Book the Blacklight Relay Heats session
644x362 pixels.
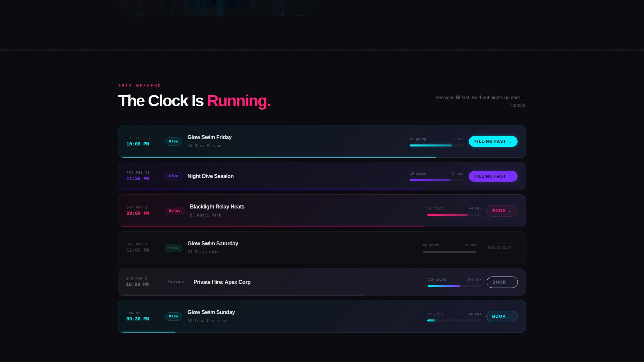coord(502,211)
